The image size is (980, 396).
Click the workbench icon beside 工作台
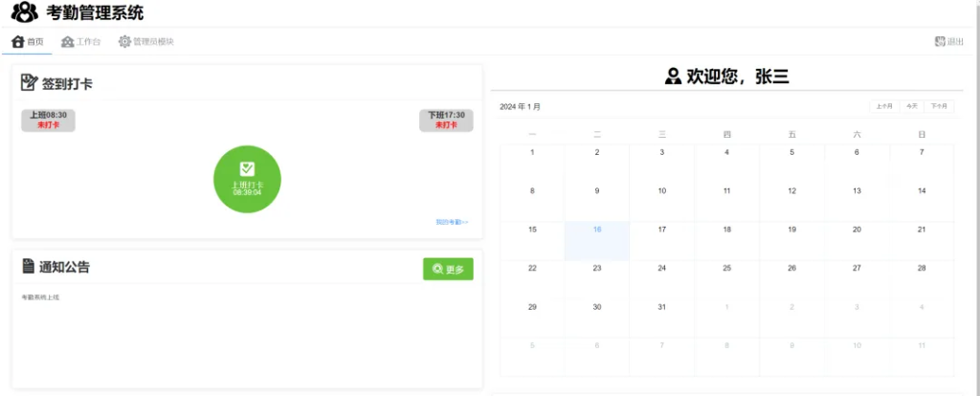point(67,42)
